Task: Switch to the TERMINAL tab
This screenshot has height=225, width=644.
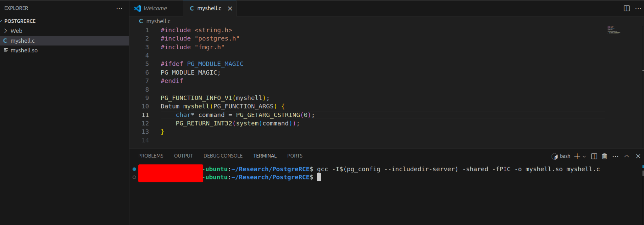Action: click(265, 156)
